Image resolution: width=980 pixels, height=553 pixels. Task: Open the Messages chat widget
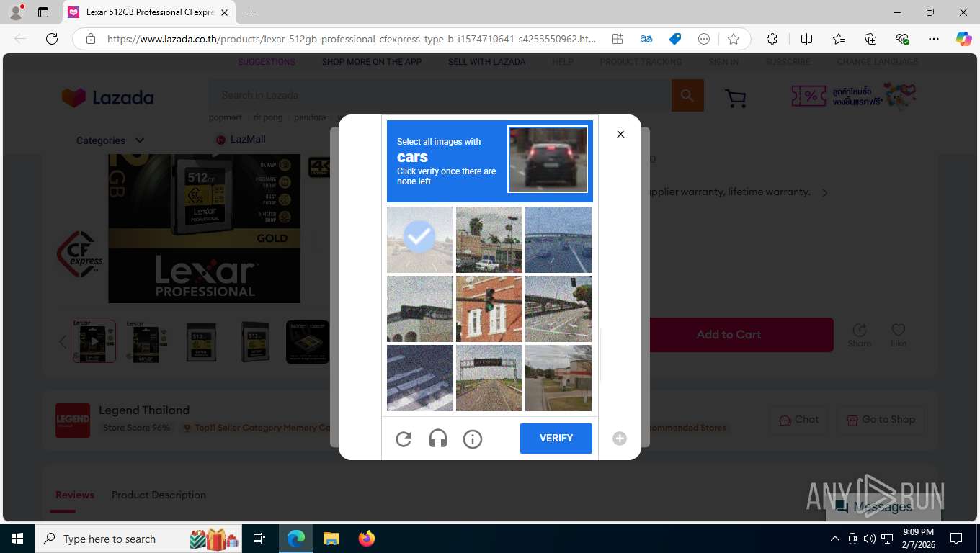(x=883, y=507)
